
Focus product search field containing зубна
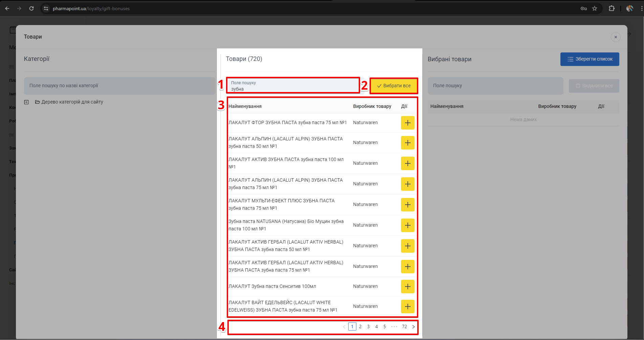click(x=293, y=86)
